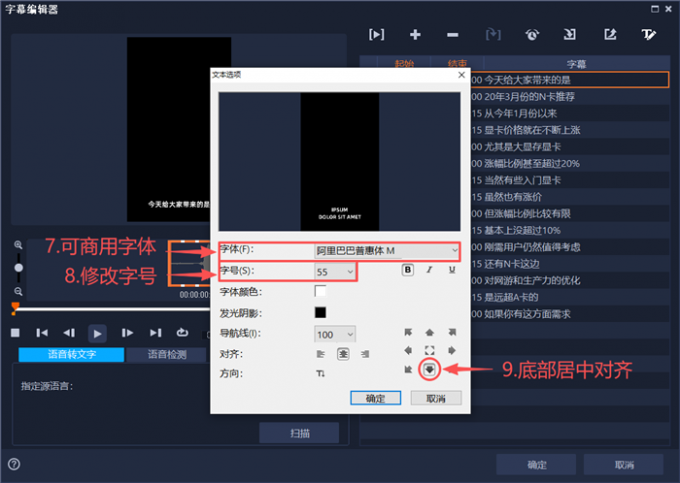Click 取消 in the text options dialog
The height and width of the screenshot is (483, 680).
coord(436,398)
